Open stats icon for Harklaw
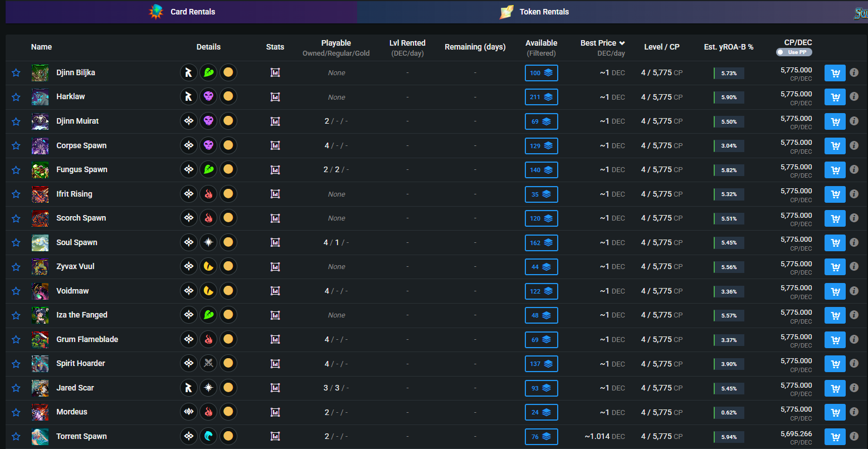 point(275,97)
